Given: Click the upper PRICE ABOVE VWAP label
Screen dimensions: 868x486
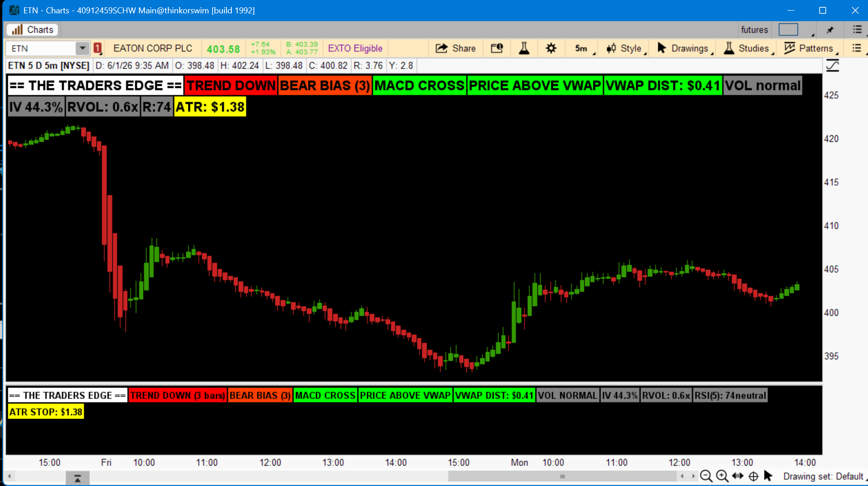Looking at the screenshot, I should (x=535, y=86).
